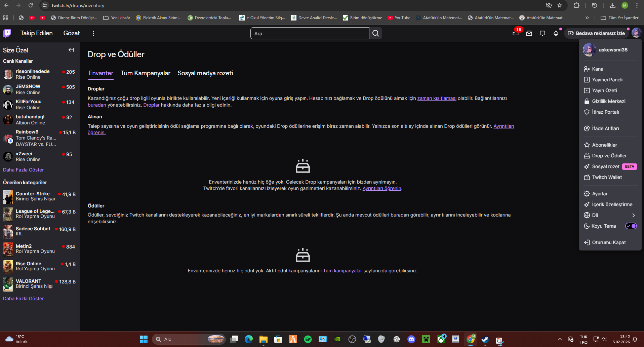Open Steam from the taskbar
Screen dimensions: 644x347
click(x=485, y=339)
